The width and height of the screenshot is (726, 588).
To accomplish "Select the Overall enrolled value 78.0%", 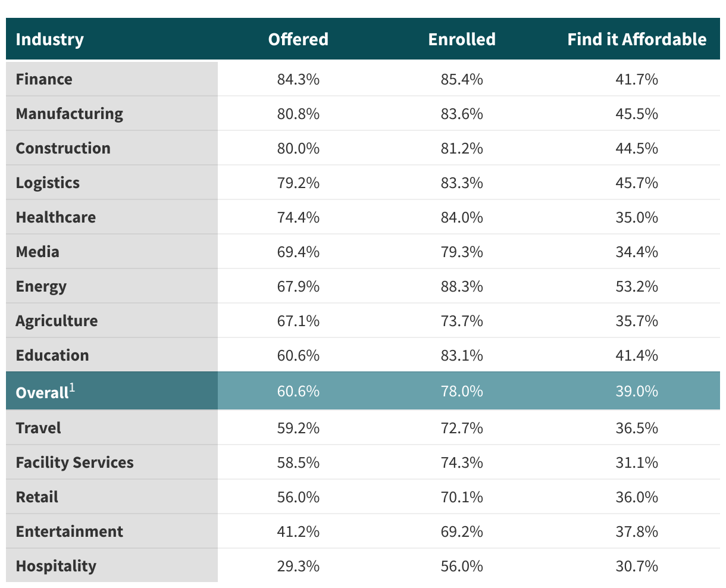I will coord(462,391).
